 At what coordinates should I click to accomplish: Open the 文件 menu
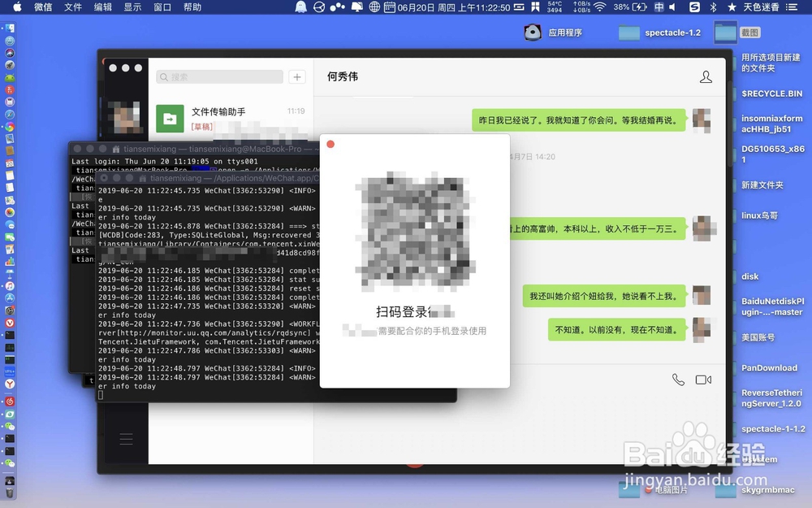pyautogui.click(x=73, y=7)
